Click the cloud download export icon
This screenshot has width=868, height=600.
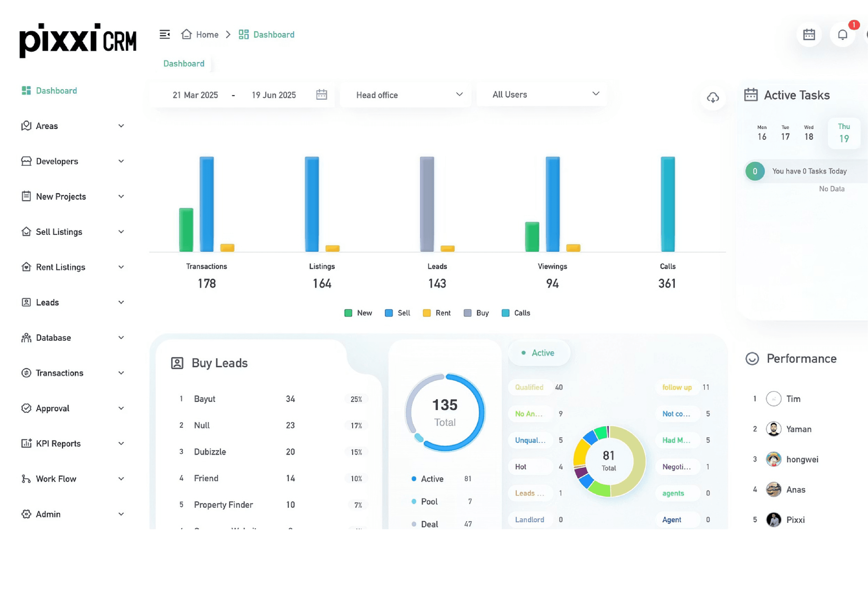[713, 98]
